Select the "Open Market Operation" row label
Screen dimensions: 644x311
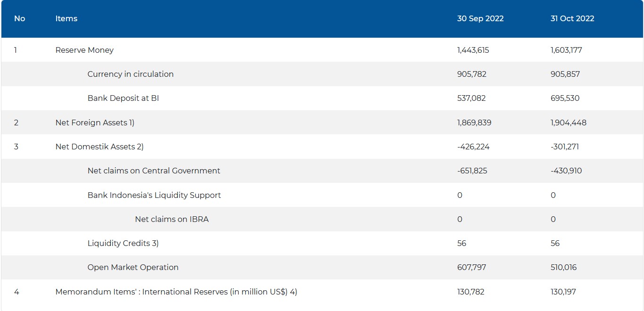point(133,267)
